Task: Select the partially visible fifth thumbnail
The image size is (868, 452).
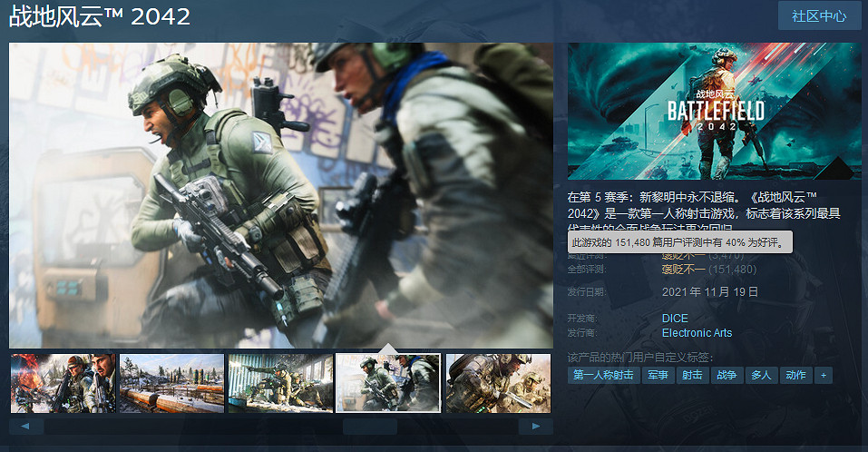Action: pos(498,383)
